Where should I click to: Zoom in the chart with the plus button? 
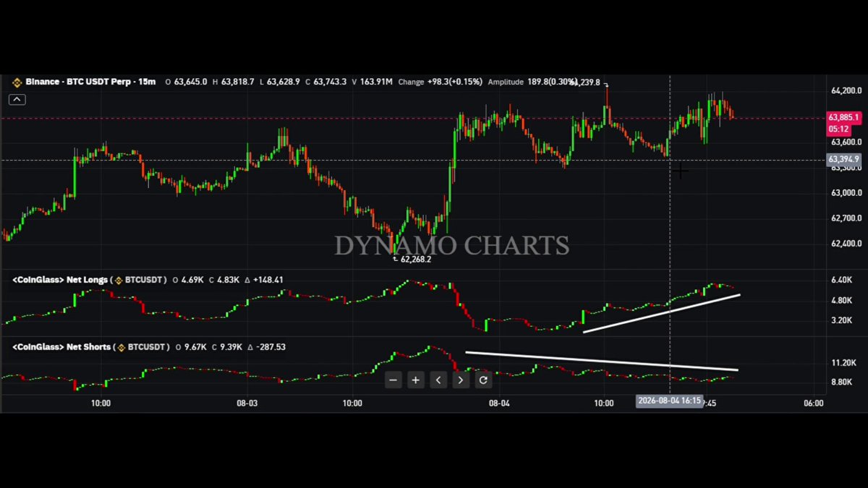(415, 380)
